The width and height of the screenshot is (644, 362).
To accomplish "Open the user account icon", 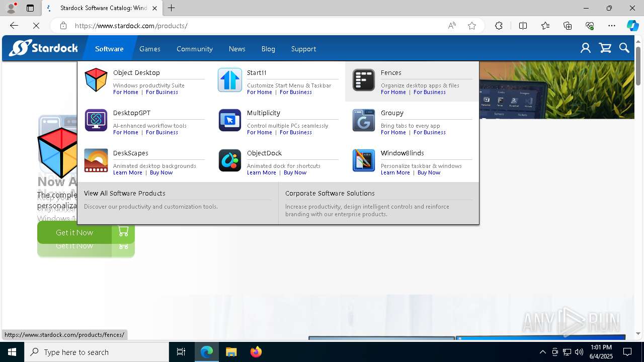I will click(x=585, y=48).
